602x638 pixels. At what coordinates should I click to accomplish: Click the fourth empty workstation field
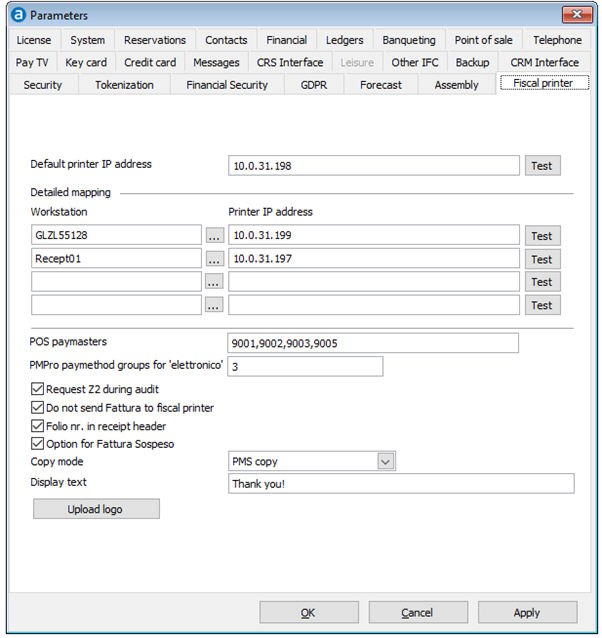tap(116, 305)
